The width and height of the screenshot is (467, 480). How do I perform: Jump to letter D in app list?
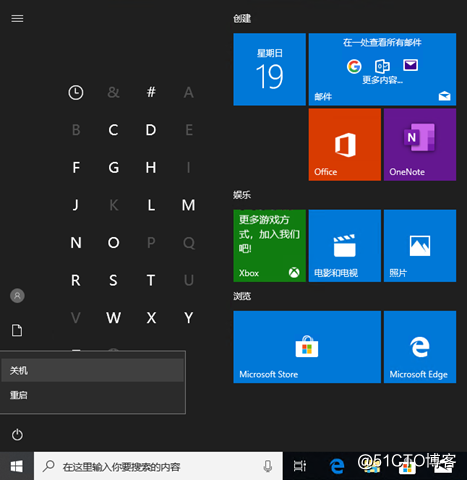click(151, 130)
